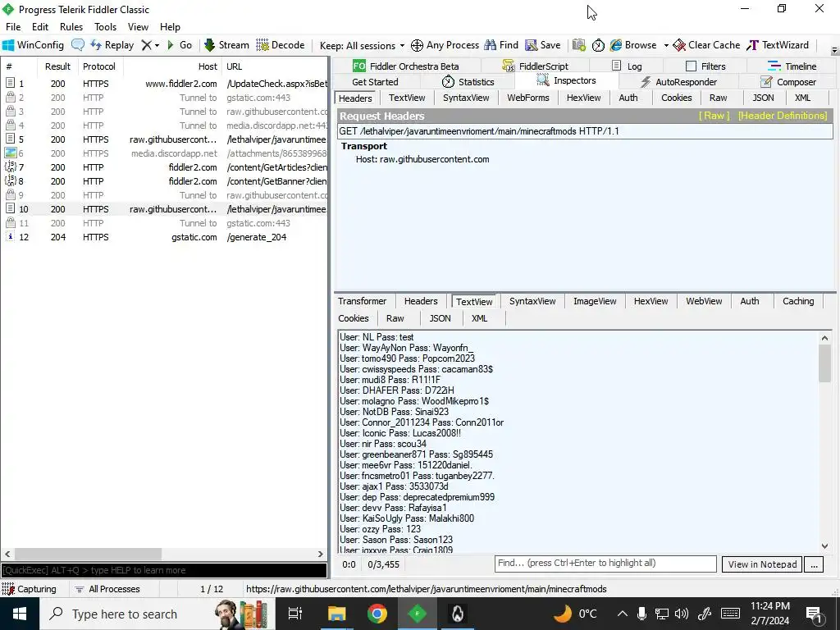This screenshot has height=630, width=840.
Task: Click the Find text input field
Action: point(605,563)
